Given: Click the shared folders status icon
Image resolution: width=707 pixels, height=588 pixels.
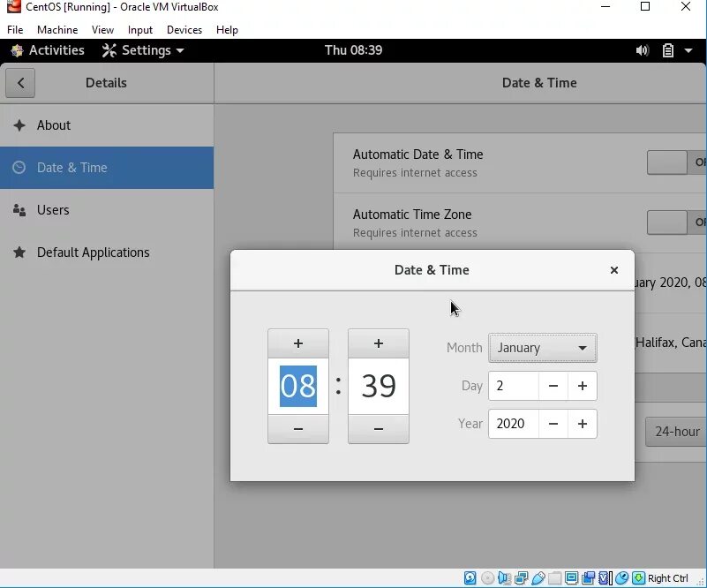Looking at the screenshot, I should [x=555, y=578].
